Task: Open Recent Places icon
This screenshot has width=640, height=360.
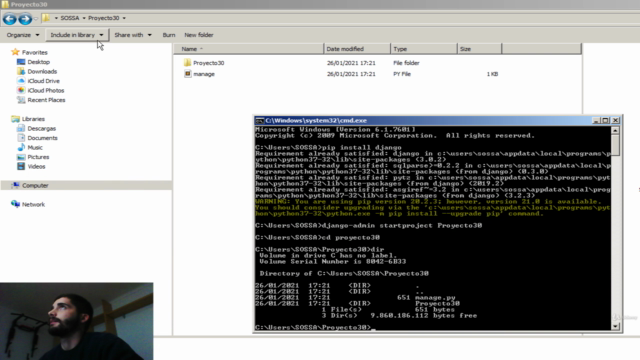Action: (21, 100)
